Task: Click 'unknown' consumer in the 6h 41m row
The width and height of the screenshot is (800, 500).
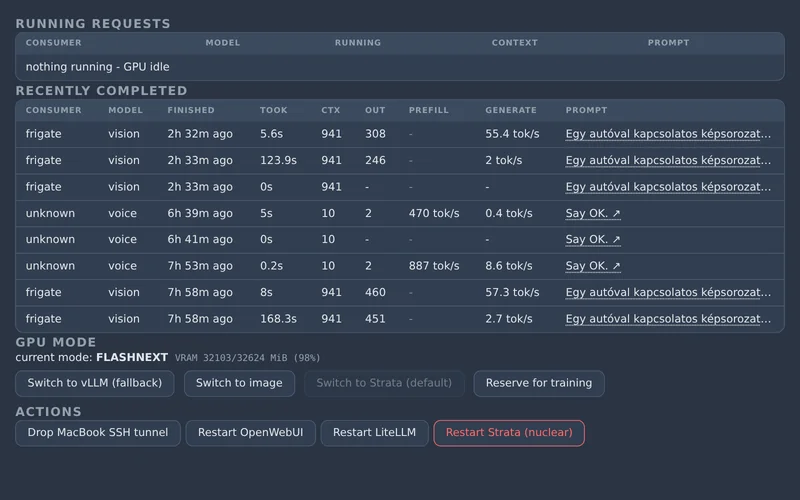Action: 50,240
